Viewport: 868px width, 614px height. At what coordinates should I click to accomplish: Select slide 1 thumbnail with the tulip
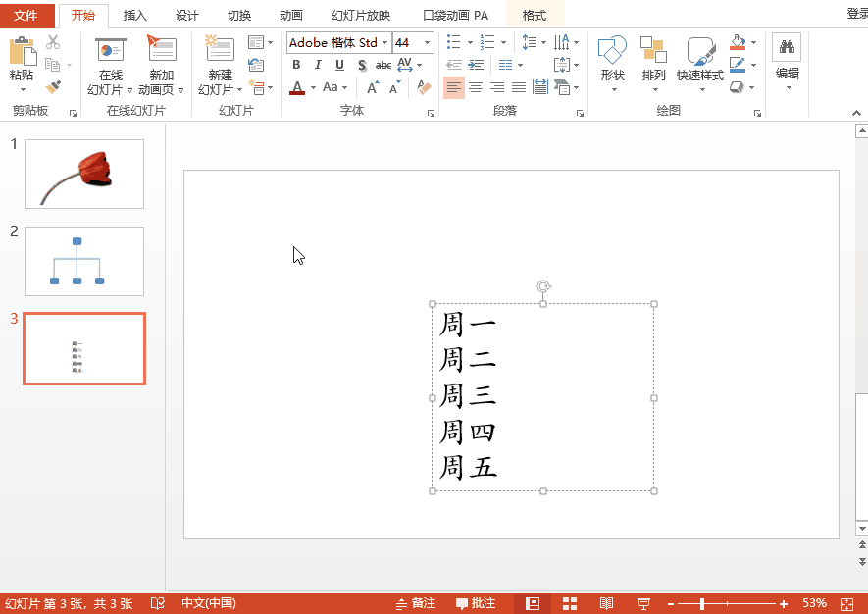tap(83, 174)
